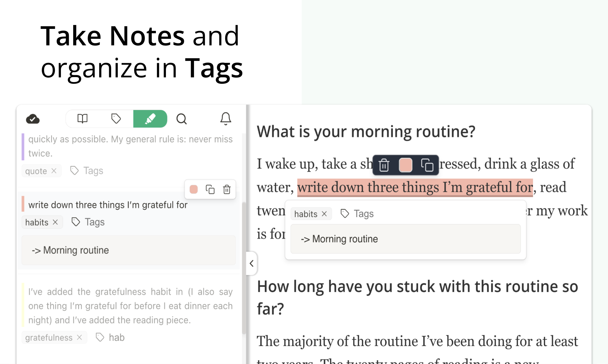
Task: Remove the quote tag
Action: click(x=54, y=171)
